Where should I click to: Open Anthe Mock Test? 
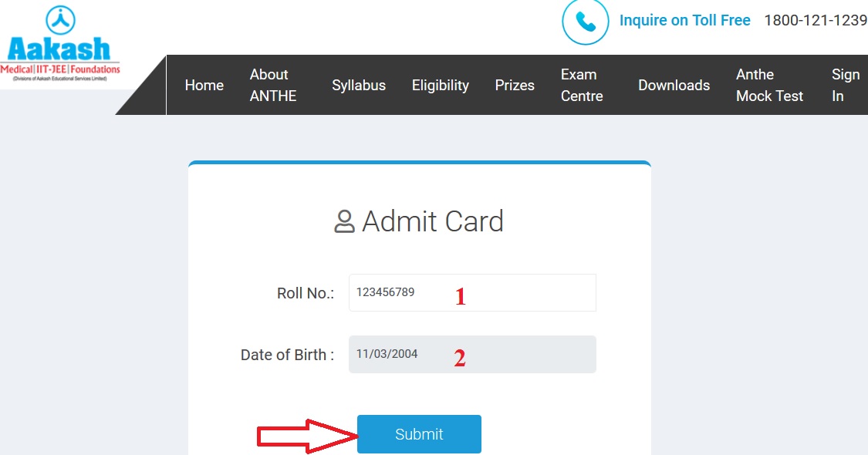tap(769, 86)
